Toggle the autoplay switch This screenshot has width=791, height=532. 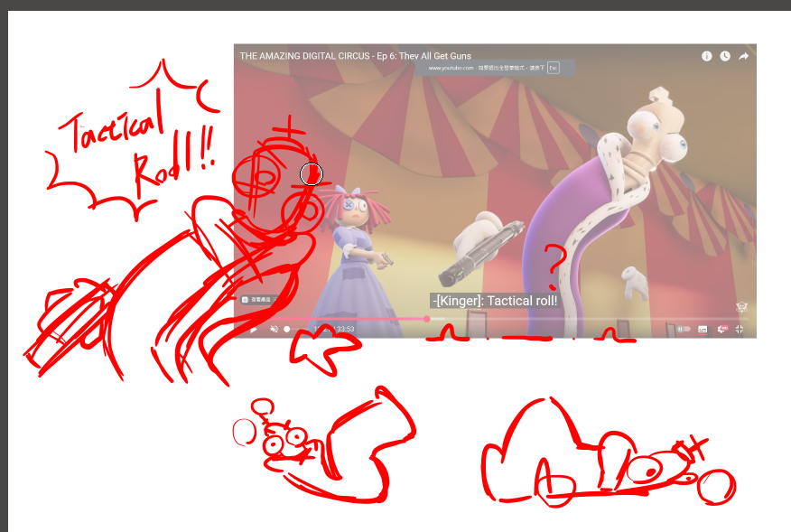click(x=684, y=329)
